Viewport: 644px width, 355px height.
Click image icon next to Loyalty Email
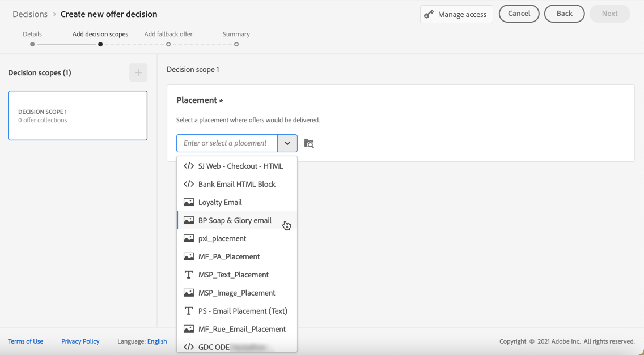click(x=189, y=202)
